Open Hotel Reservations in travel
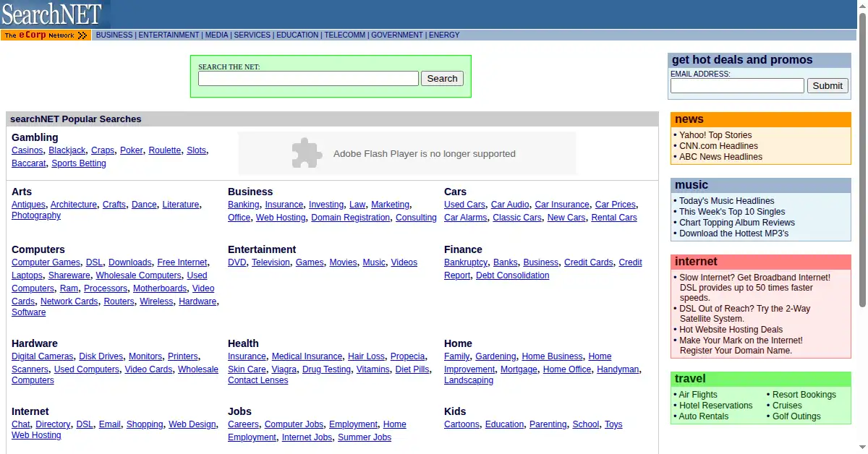This screenshot has width=868, height=454. point(716,406)
